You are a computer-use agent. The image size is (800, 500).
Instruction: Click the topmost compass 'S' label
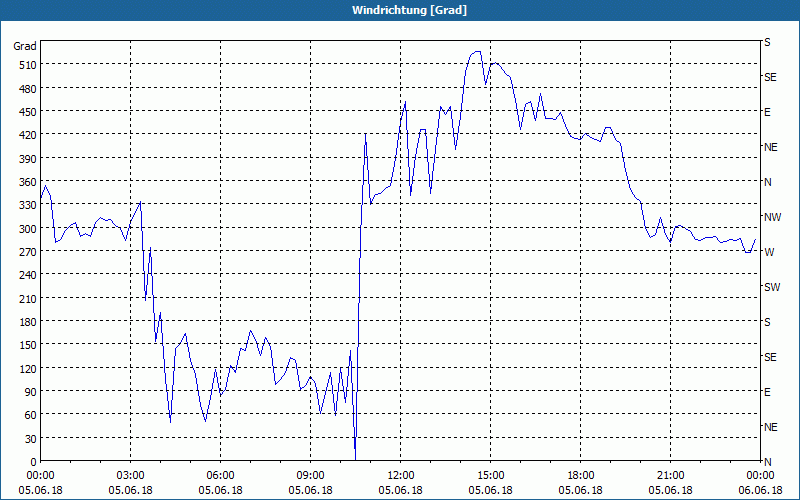[767, 42]
